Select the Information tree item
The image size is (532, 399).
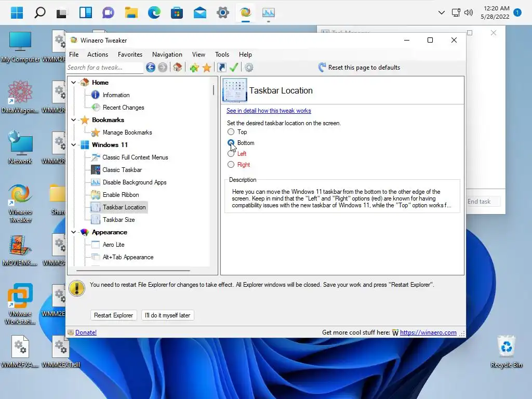116,95
